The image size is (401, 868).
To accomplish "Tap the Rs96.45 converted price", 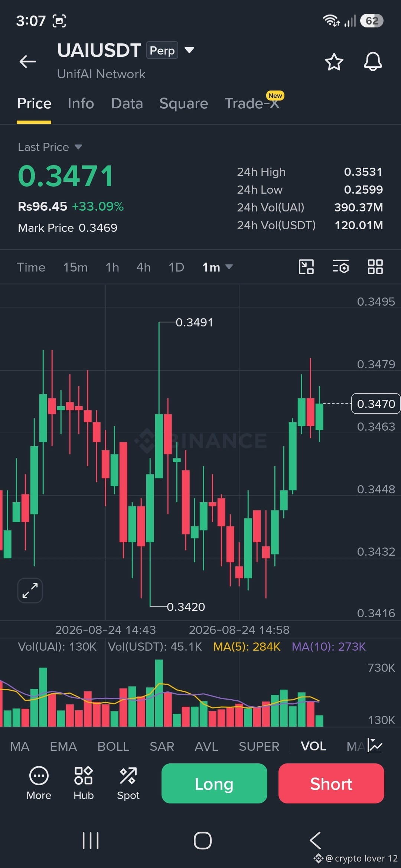I will 42,206.
